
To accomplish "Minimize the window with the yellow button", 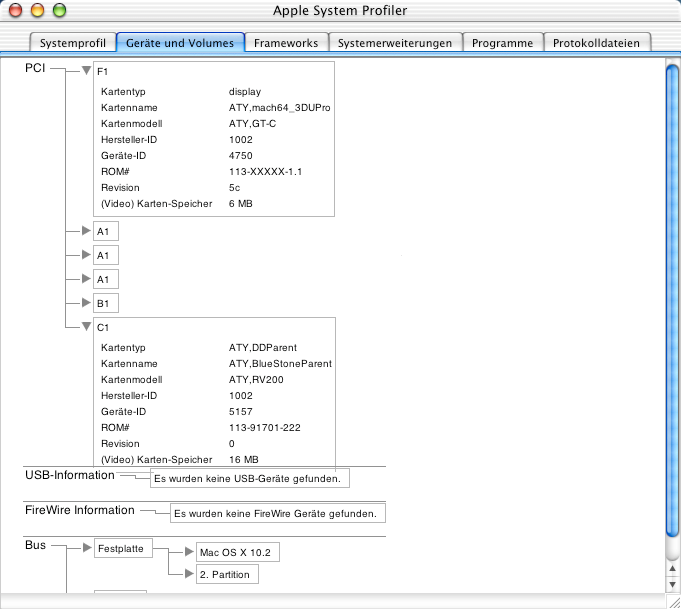I will point(38,10).
